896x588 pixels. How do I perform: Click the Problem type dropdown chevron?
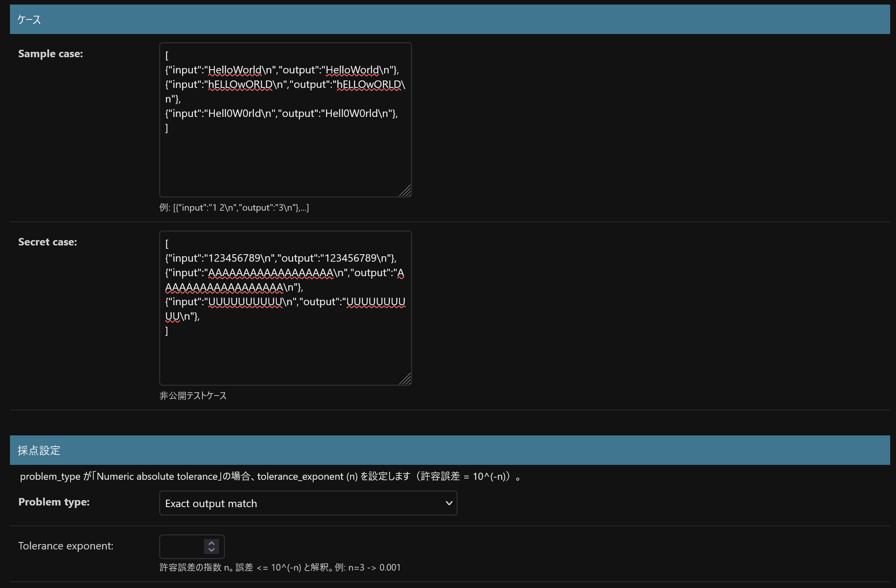pos(448,503)
